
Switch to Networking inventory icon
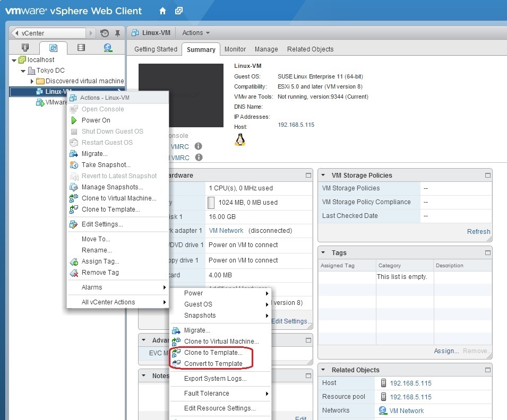[x=108, y=48]
